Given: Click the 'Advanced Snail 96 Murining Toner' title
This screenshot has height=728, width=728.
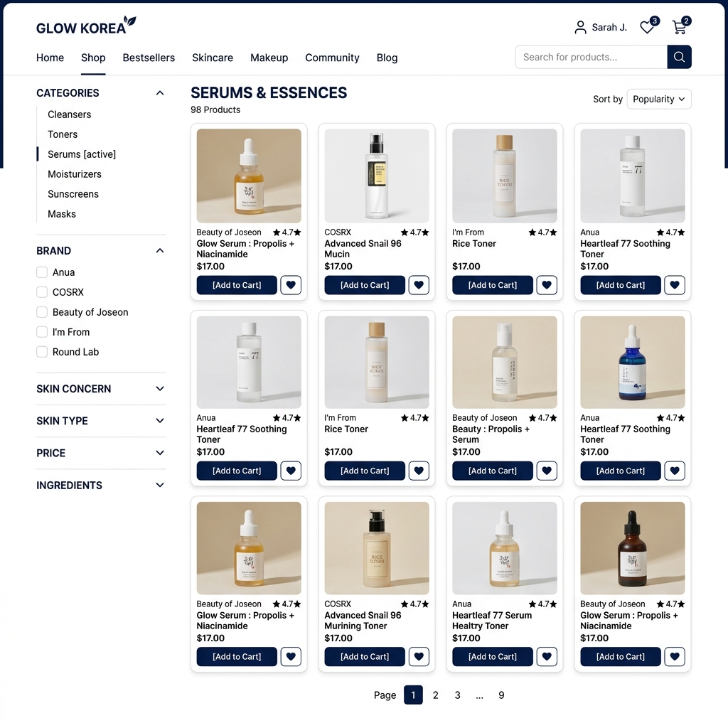Looking at the screenshot, I should coord(363,620).
